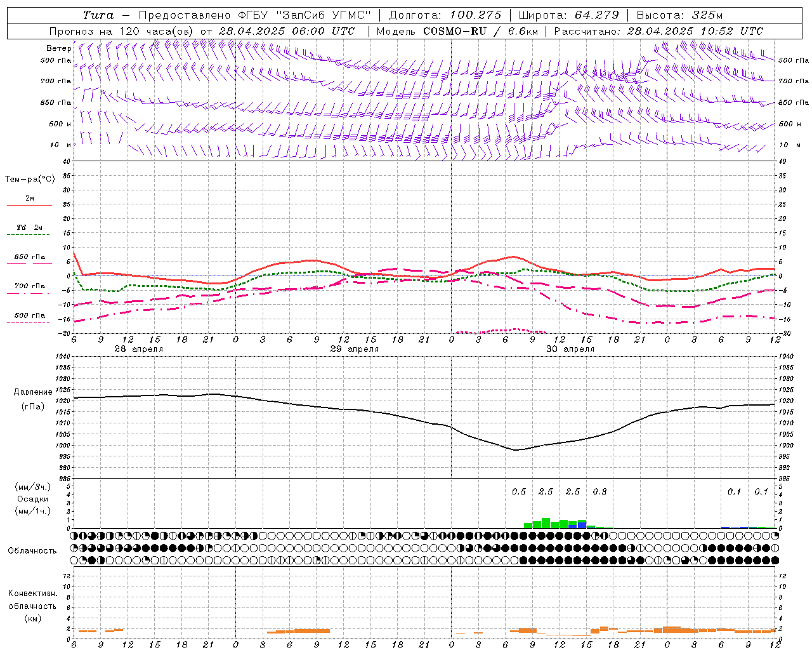
Task: Click the "Td 2м" dew point legend
Action: (x=29, y=227)
